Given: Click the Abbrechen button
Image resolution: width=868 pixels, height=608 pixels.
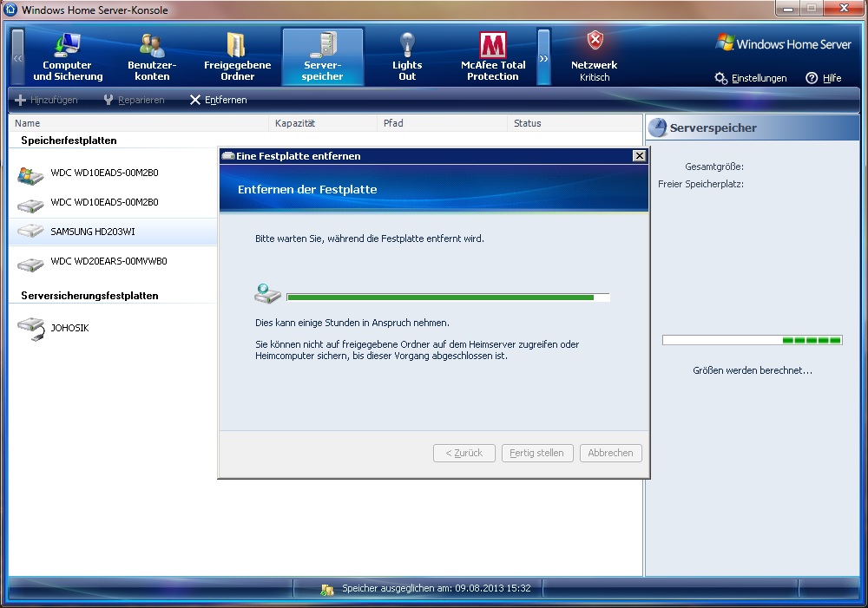Looking at the screenshot, I should [610, 453].
